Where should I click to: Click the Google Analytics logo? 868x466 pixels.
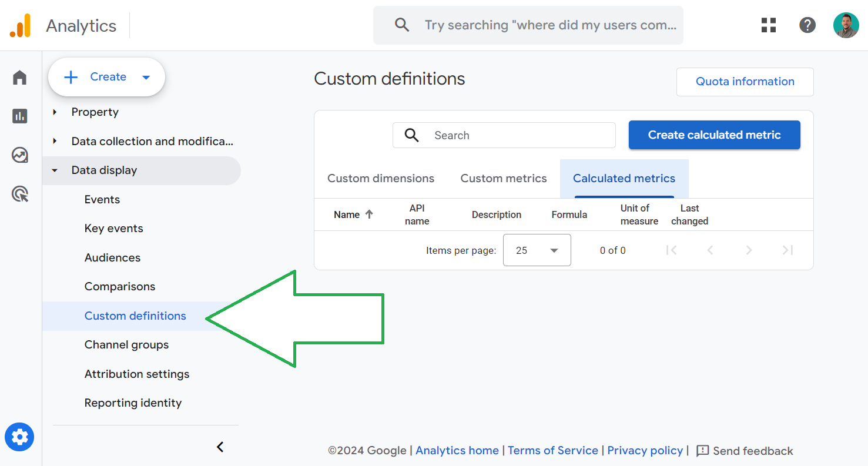[x=20, y=26]
